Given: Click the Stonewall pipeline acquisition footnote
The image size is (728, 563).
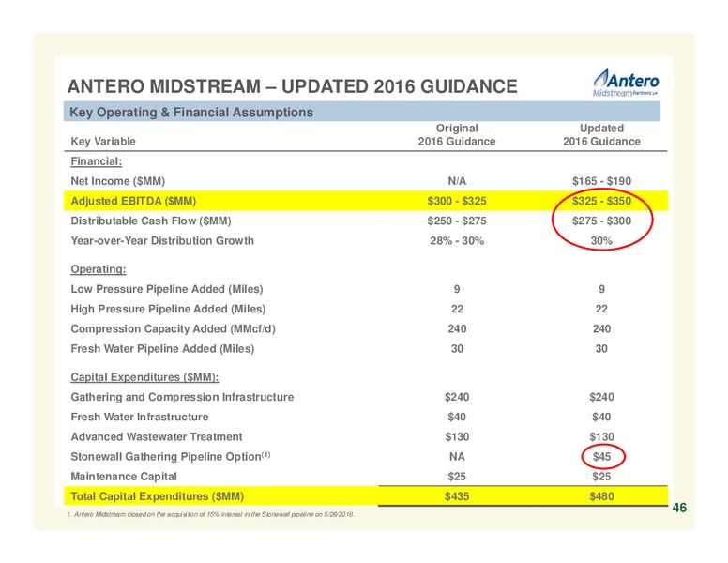Looking at the screenshot, I should [211, 515].
